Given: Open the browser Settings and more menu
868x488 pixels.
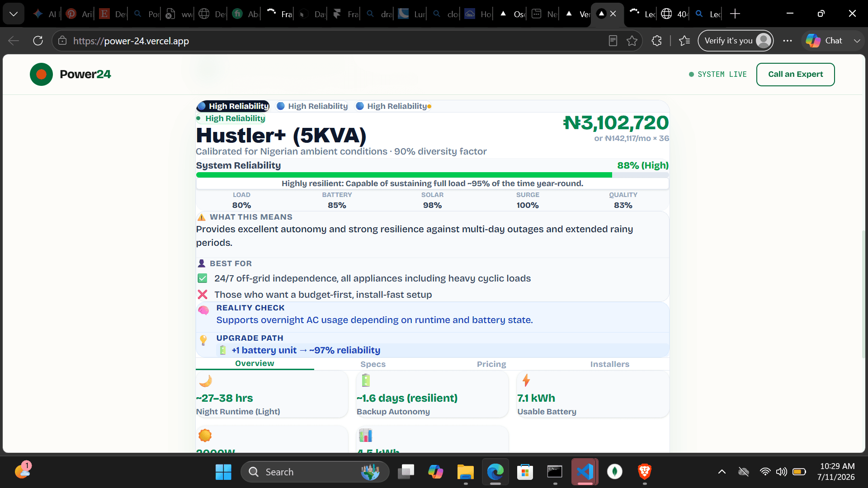Looking at the screenshot, I should coord(788,41).
